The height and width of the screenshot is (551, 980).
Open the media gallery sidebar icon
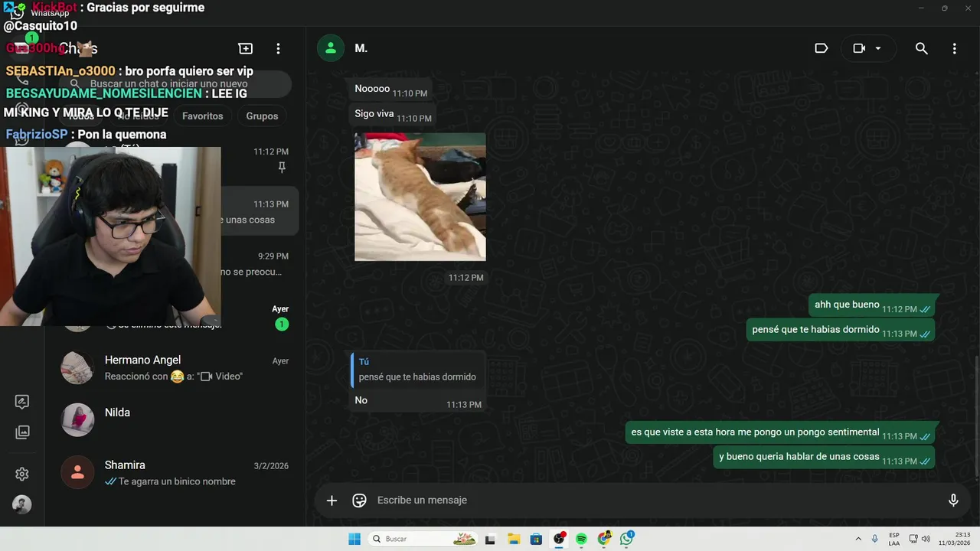coord(22,432)
